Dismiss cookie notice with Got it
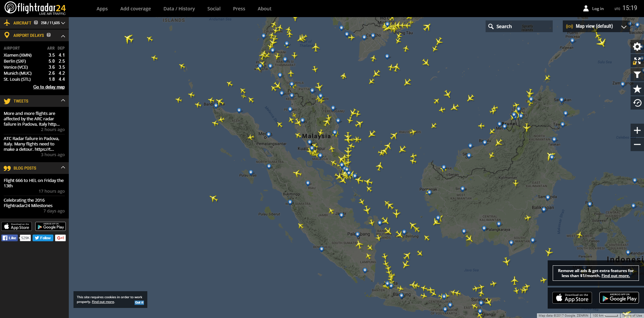The image size is (644, 318). tap(139, 302)
